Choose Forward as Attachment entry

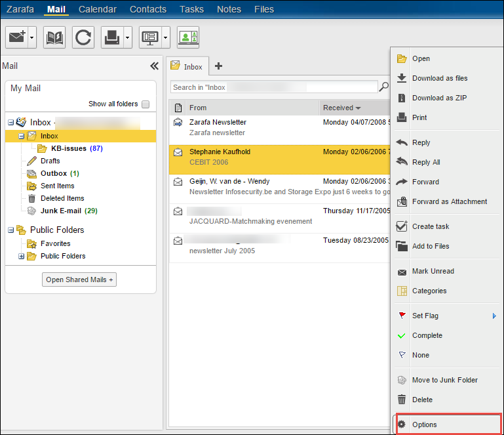click(x=447, y=201)
